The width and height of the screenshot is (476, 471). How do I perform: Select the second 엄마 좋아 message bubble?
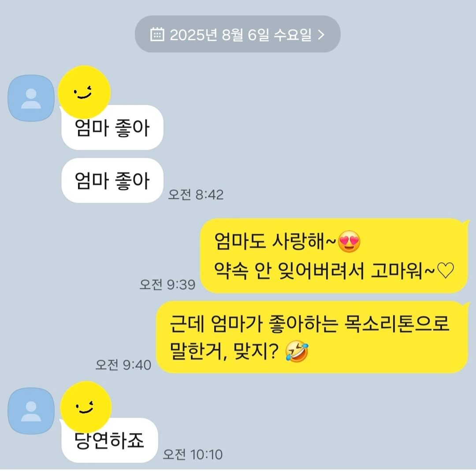click(112, 180)
